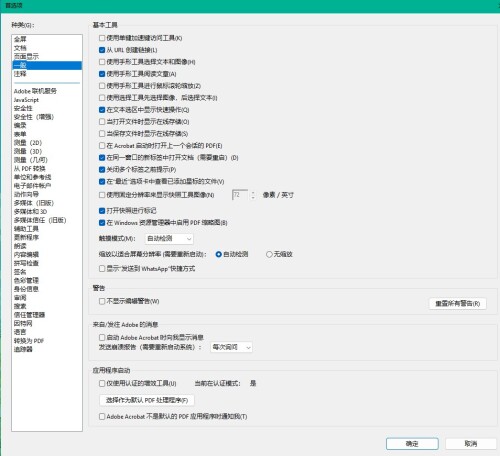This screenshot has height=456, width=500.
Task: Select 自动检测 scaling radio button
Action: tap(219, 254)
